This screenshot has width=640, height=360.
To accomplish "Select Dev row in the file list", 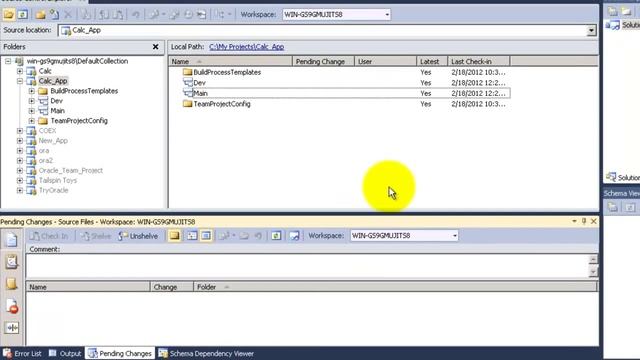I will click(x=340, y=83).
